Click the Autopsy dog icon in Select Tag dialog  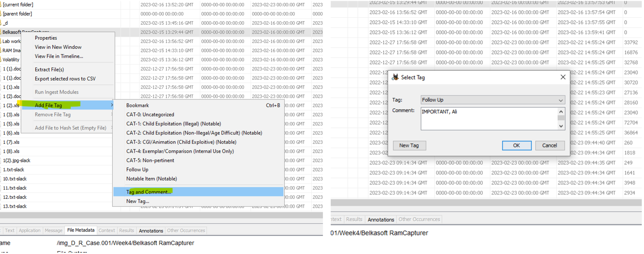pos(395,77)
